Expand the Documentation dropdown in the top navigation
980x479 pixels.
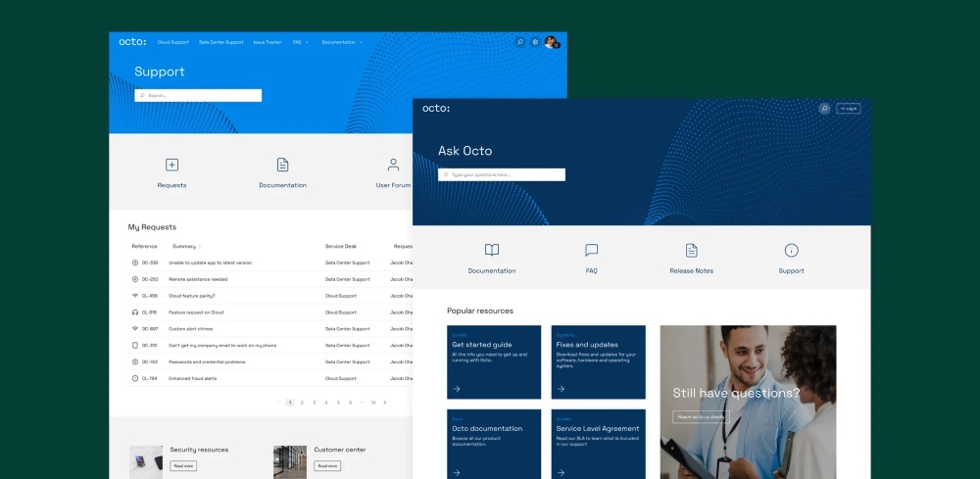pyautogui.click(x=342, y=42)
